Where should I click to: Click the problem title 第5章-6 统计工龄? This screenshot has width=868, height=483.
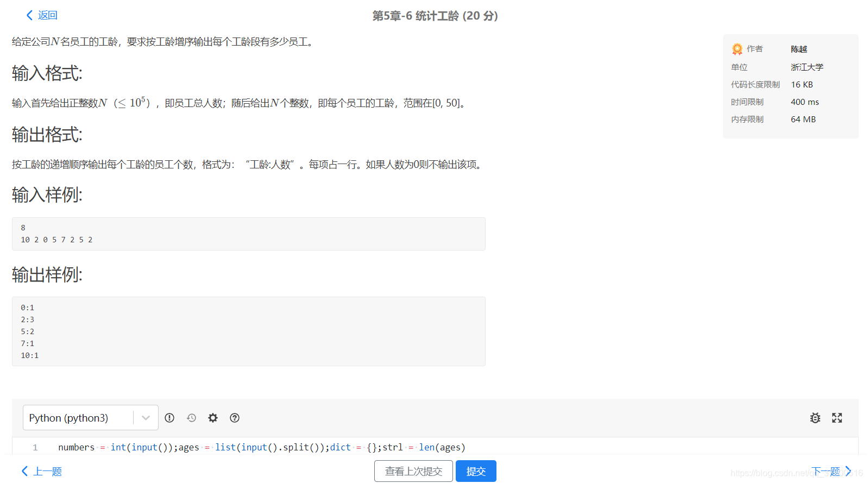pos(435,16)
